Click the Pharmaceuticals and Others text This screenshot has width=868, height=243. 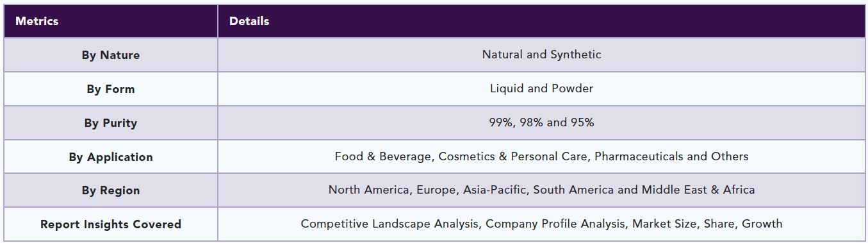pos(672,156)
